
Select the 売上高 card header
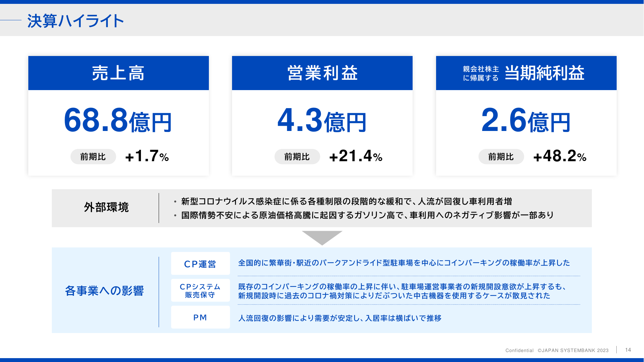click(118, 73)
